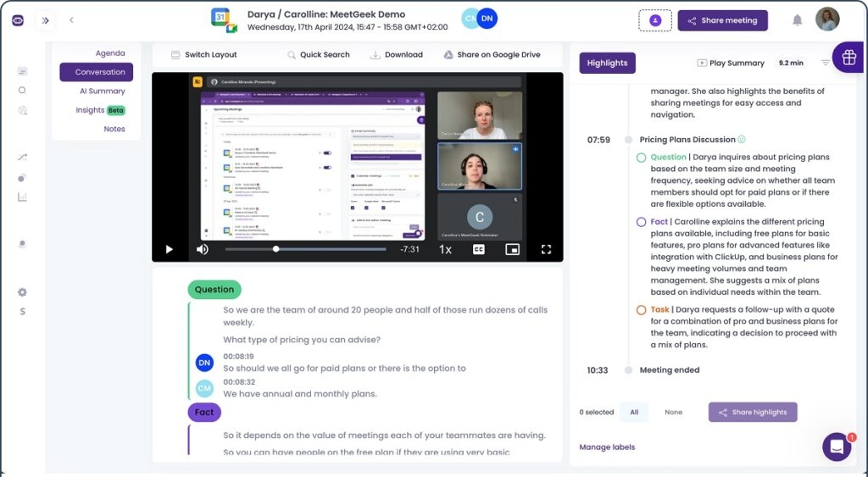Select the Task highlight circle

coord(641,310)
